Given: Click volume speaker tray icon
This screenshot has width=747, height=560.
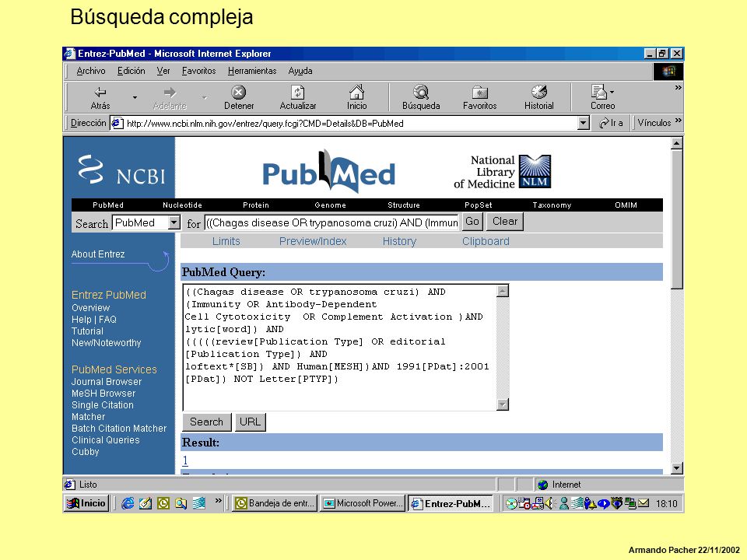Looking at the screenshot, I should click(549, 503).
